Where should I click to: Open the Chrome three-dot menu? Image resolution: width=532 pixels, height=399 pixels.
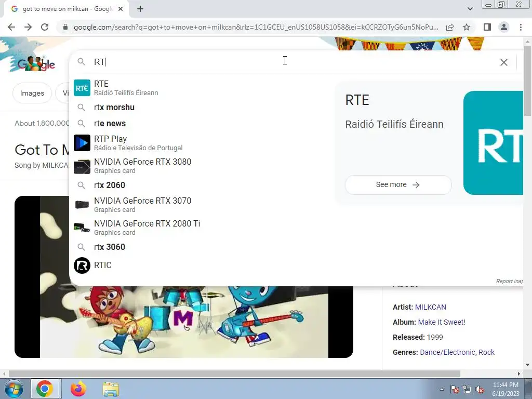[x=521, y=27]
